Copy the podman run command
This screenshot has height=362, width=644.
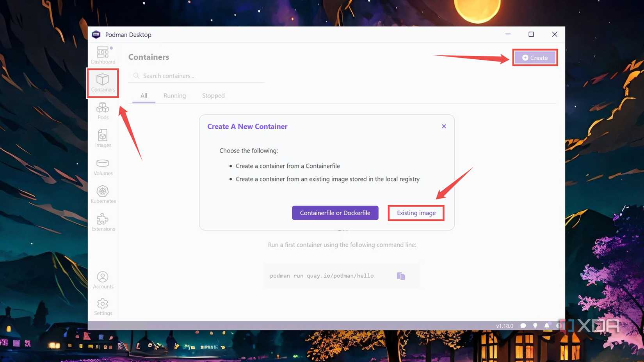[401, 276]
